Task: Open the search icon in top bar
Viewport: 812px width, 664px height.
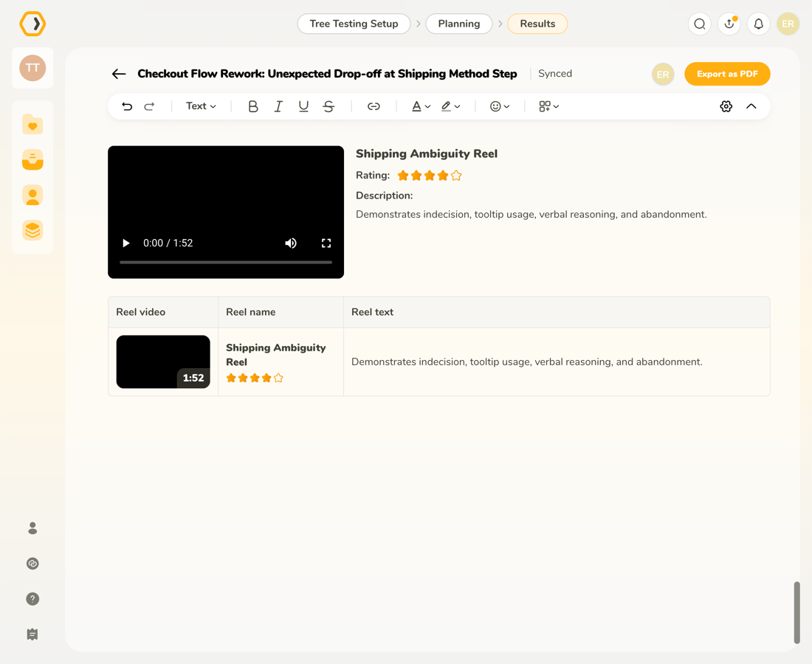Action: point(700,24)
